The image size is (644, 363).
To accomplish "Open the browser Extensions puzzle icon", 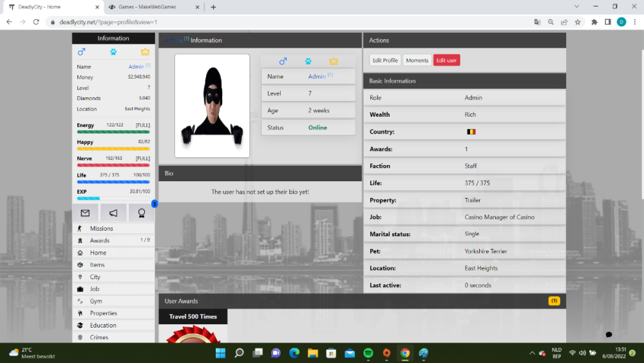I will point(594,21).
